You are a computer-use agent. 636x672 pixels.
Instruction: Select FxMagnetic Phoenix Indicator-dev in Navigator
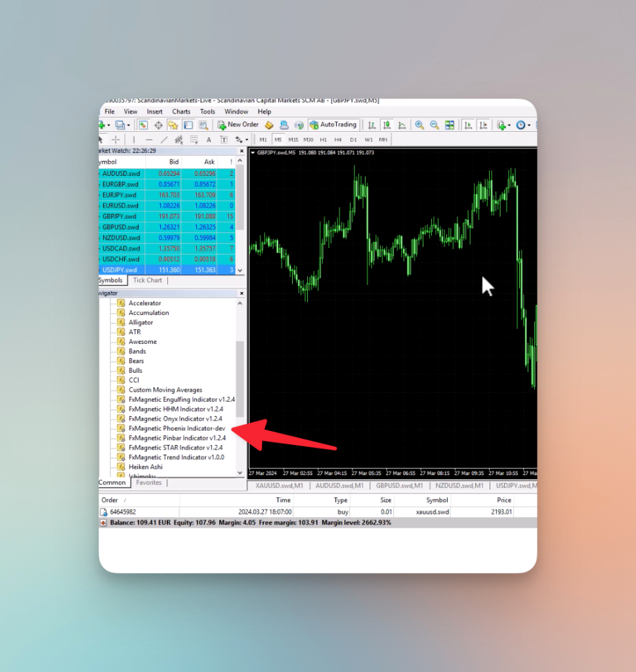click(x=177, y=428)
